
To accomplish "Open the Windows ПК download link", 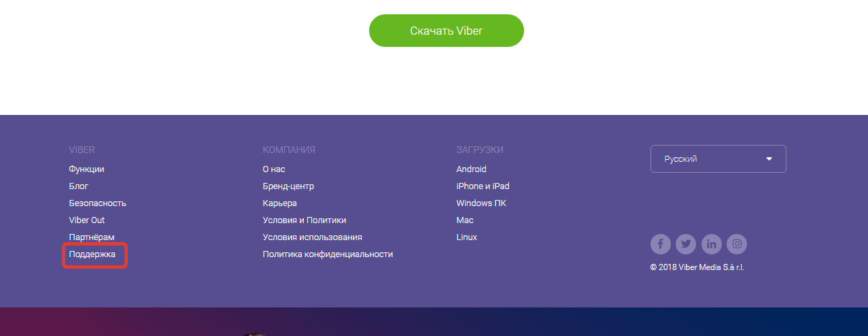I will 481,203.
